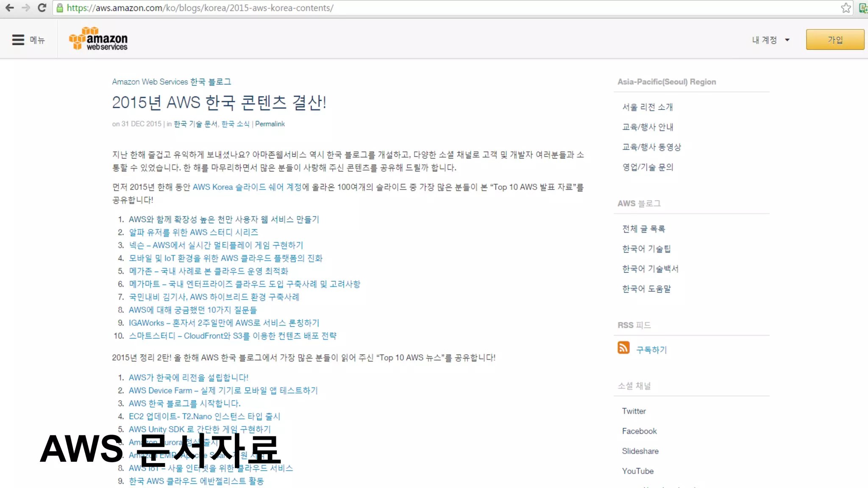The width and height of the screenshot is (868, 488).
Task: Open '모바일 및 IoT 환경을 위한 AWS 클라우드 플랫폼의 진화'
Action: (226, 258)
